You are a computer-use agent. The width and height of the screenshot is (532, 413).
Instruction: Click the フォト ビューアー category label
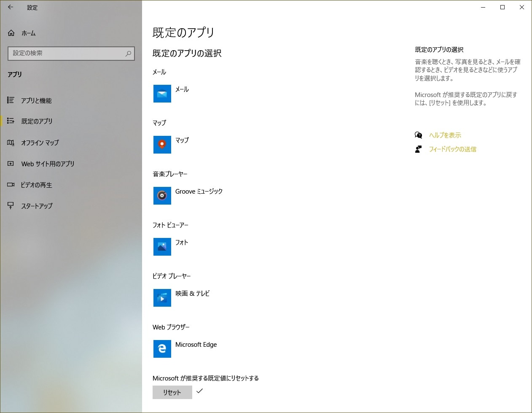[170, 225]
